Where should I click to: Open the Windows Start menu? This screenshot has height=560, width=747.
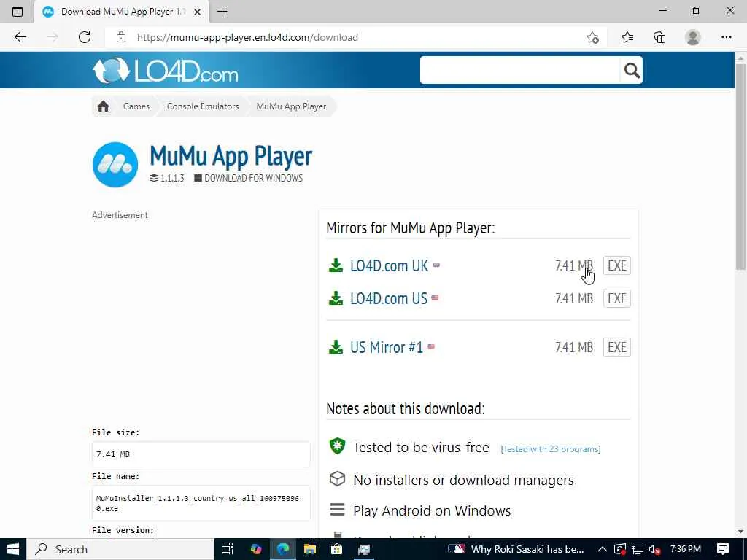(13, 549)
